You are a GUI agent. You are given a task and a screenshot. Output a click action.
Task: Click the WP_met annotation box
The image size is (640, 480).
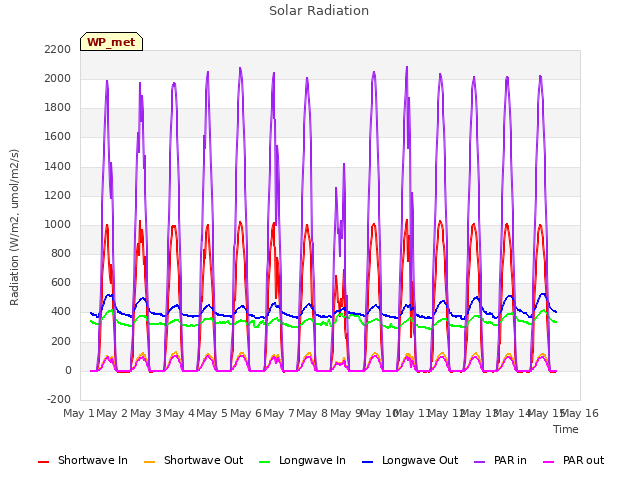click(x=111, y=42)
